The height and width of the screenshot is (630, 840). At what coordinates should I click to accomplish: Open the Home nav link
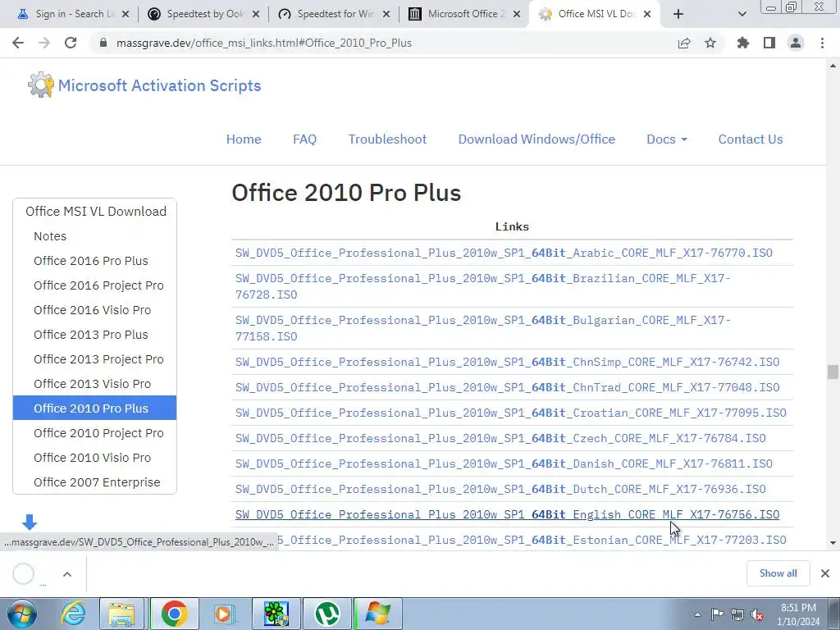[244, 139]
